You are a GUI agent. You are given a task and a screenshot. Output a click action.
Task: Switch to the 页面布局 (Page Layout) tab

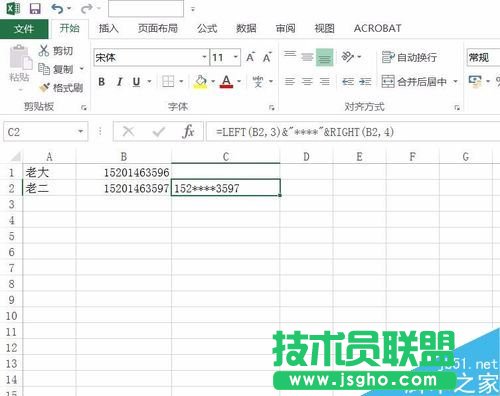click(x=158, y=28)
